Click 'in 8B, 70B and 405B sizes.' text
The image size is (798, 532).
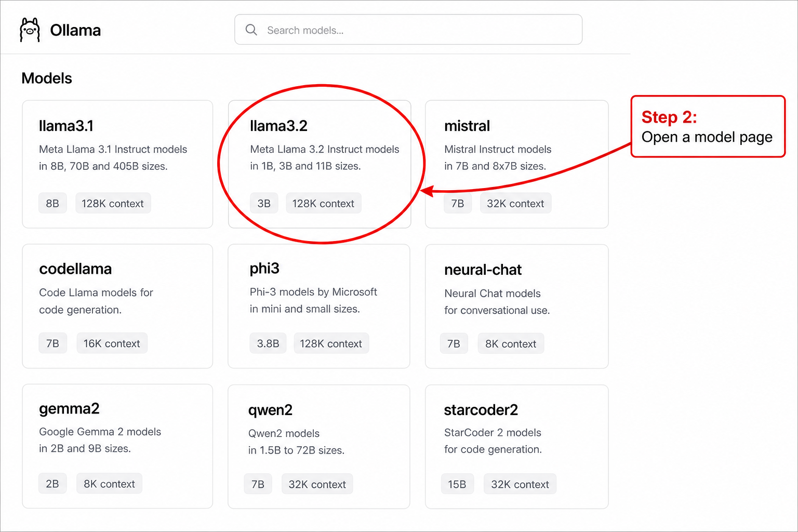(x=103, y=166)
